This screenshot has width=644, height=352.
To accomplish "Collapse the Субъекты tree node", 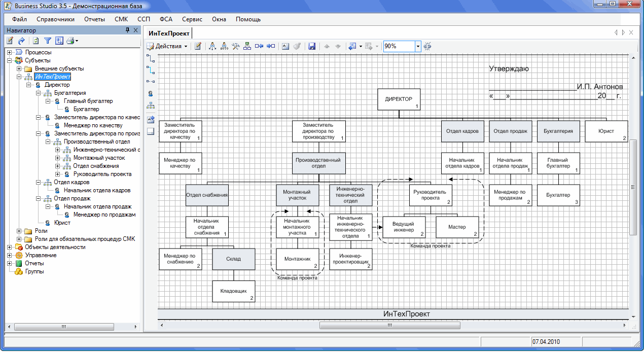I will pos(9,60).
